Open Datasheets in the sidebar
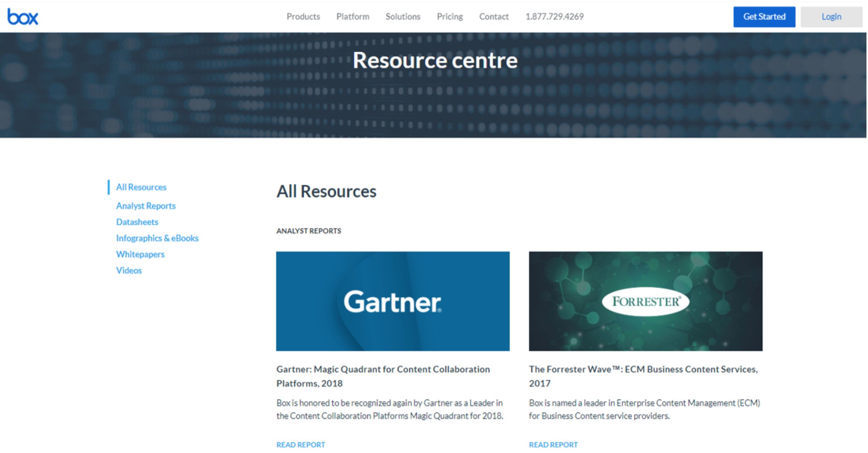The image size is (868, 453). click(137, 222)
